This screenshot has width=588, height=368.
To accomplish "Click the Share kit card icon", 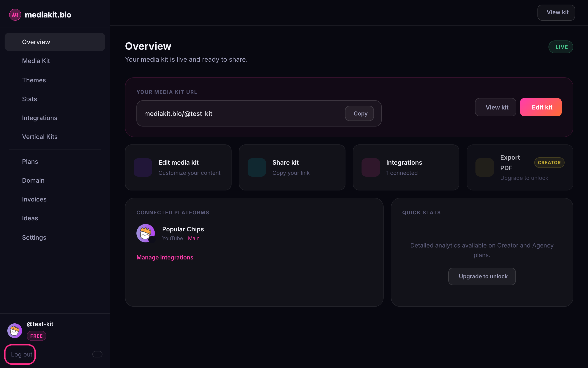I will pyautogui.click(x=257, y=167).
